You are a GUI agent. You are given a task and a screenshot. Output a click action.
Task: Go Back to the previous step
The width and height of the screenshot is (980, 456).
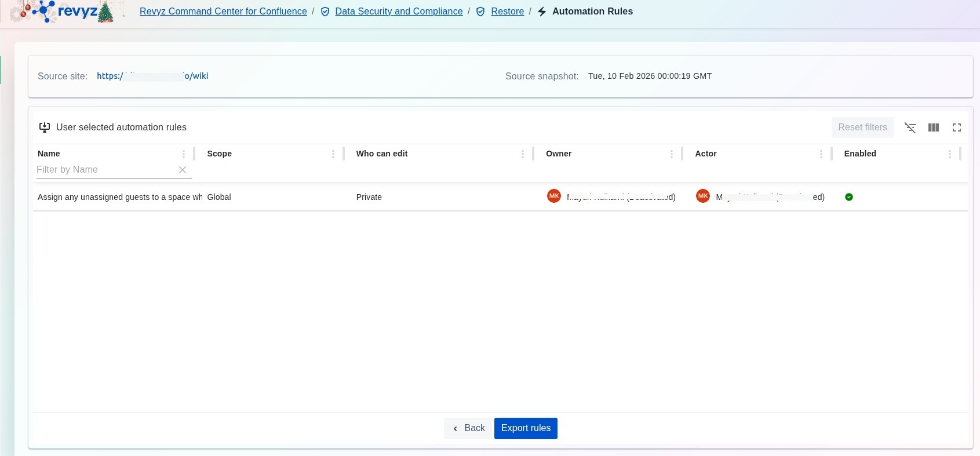(469, 428)
